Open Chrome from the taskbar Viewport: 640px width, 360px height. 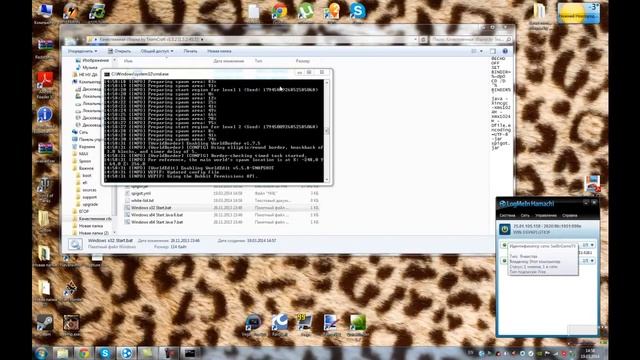click(84, 353)
